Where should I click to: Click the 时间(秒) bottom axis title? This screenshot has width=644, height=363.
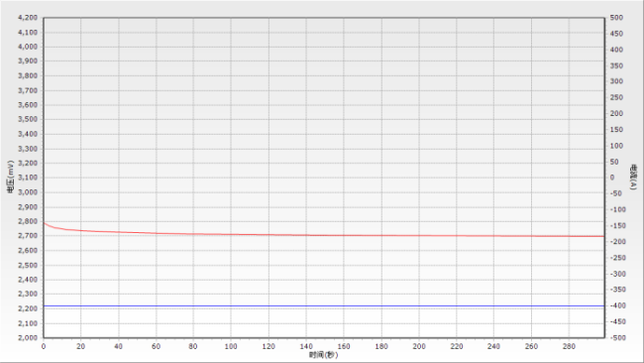(324, 355)
